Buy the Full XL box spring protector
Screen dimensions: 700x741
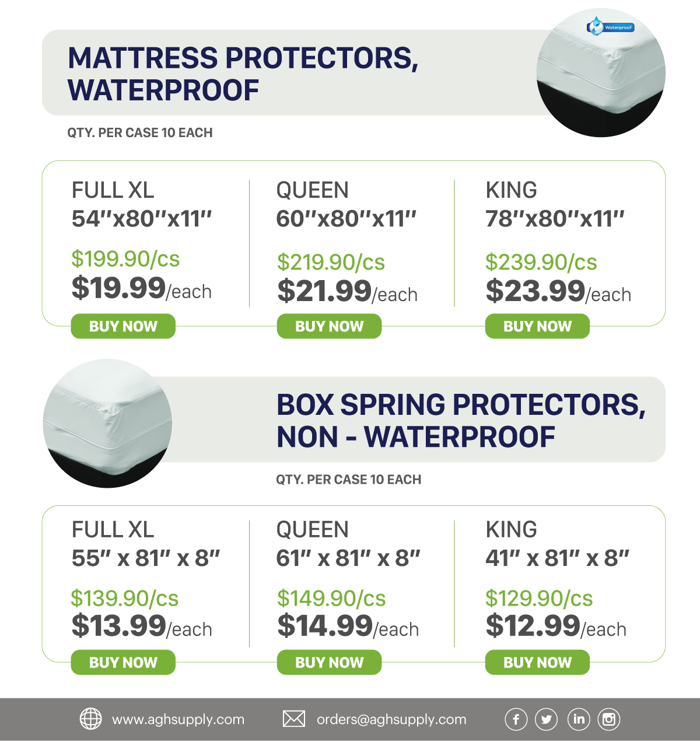tap(123, 663)
